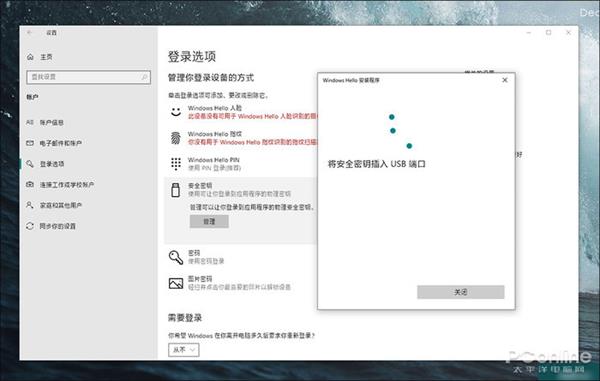Image resolution: width=600 pixels, height=381 pixels.
Task: Select the Windows Hello 人脸 smiley icon
Action: [176, 112]
